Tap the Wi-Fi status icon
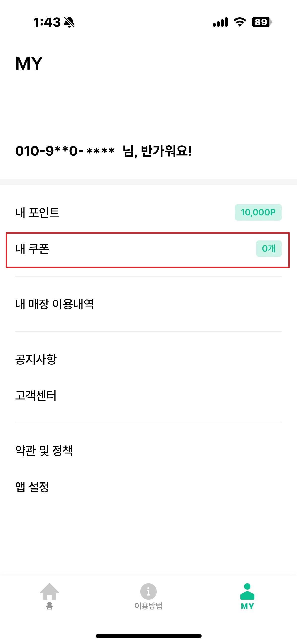This screenshot has width=297, height=644. pos(240,22)
